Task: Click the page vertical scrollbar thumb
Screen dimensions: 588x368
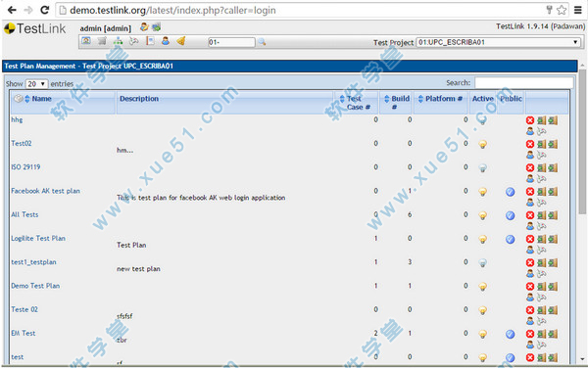Action: coord(582,142)
